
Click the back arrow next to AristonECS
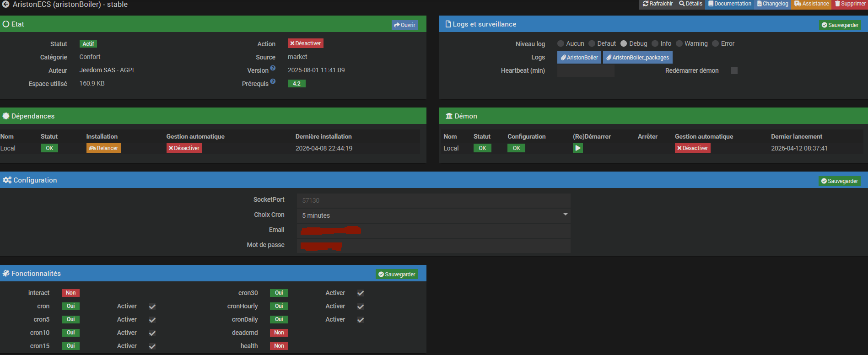(5, 5)
